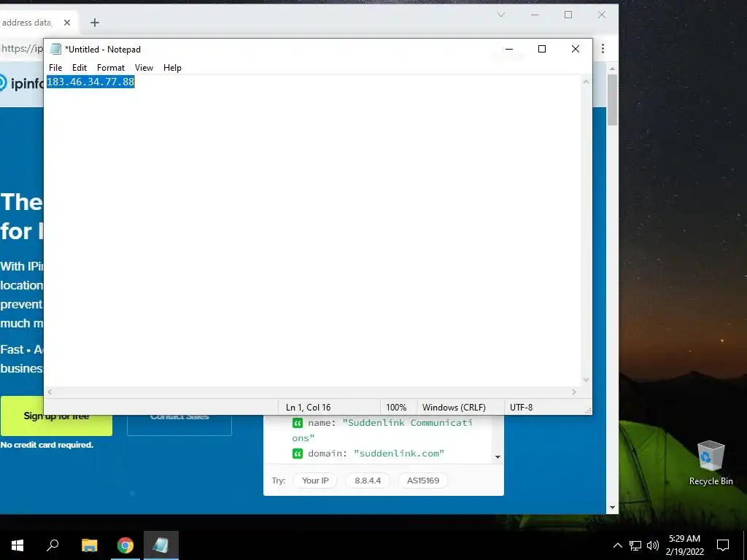The image size is (747, 560).
Task: Click Notepad vertical scrollbar down arrow
Action: coord(586,379)
